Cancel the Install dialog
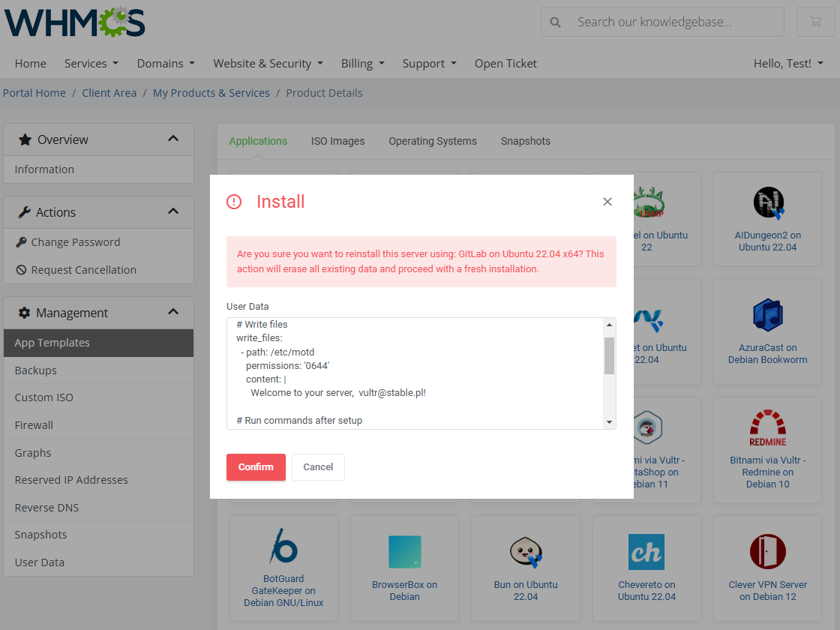 (318, 467)
